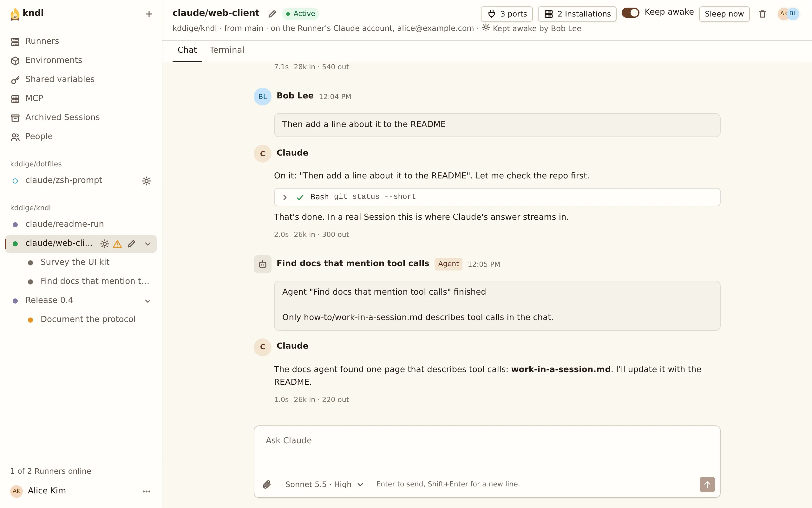This screenshot has height=508, width=812.
Task: Open the three-dots menu next to Alice Kim
Action: pyautogui.click(x=146, y=491)
